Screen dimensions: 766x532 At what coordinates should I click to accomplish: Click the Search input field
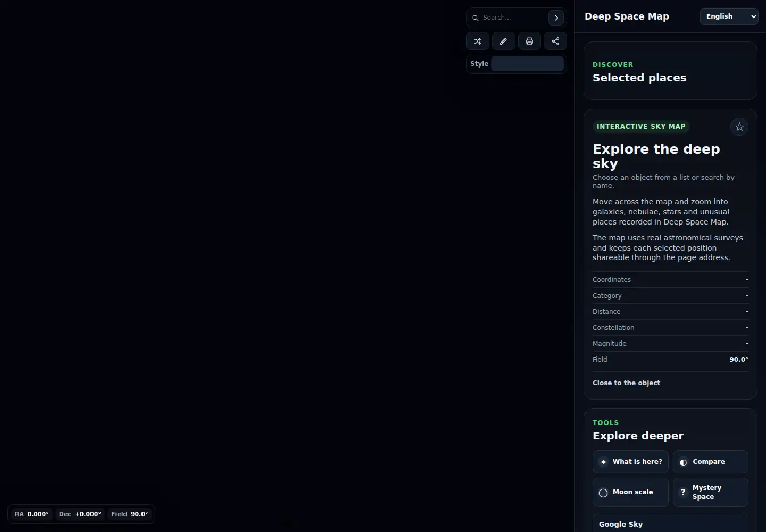click(x=513, y=18)
